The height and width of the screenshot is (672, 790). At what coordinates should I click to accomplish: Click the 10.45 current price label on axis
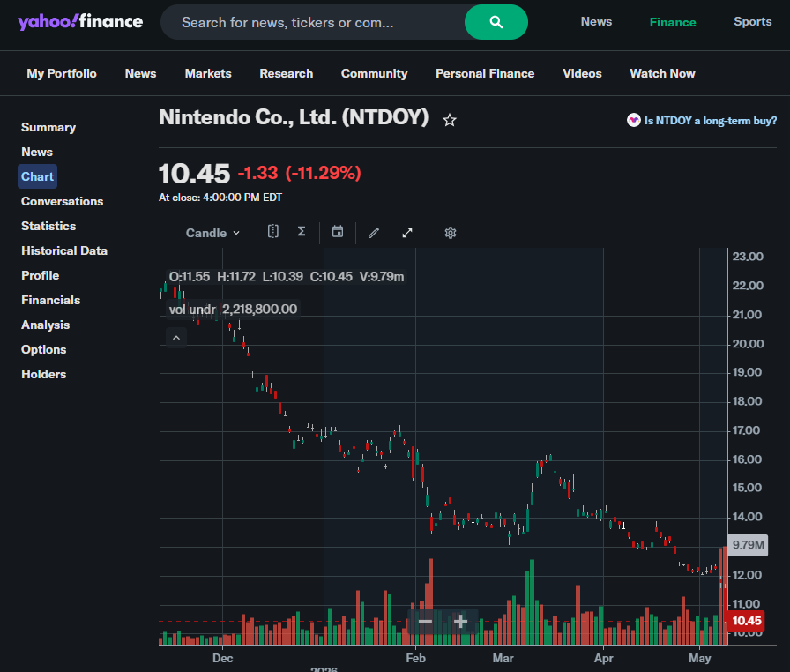745,621
